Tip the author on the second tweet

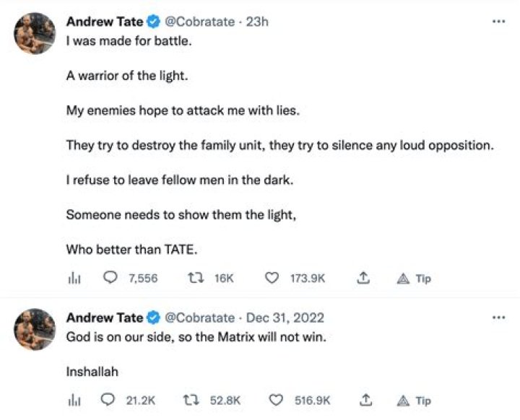415,401
